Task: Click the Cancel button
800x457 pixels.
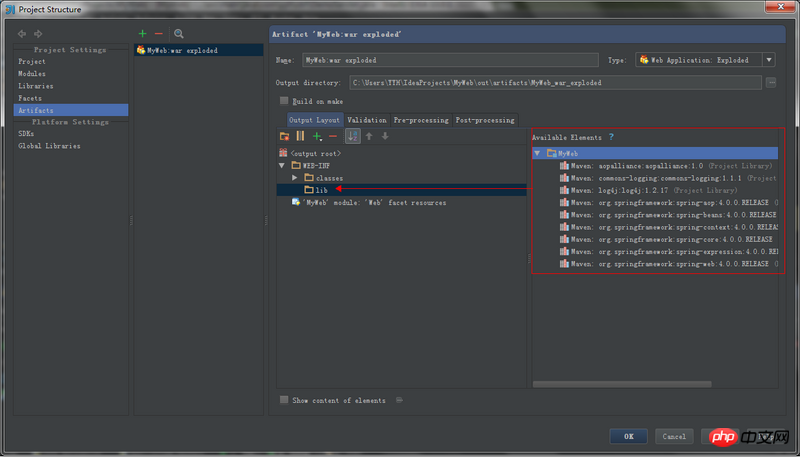Action: (674, 436)
